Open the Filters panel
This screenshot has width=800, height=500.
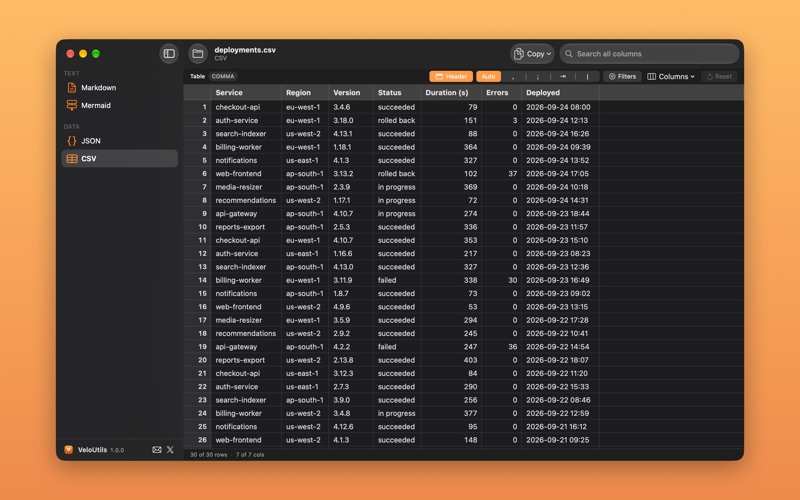(622, 77)
